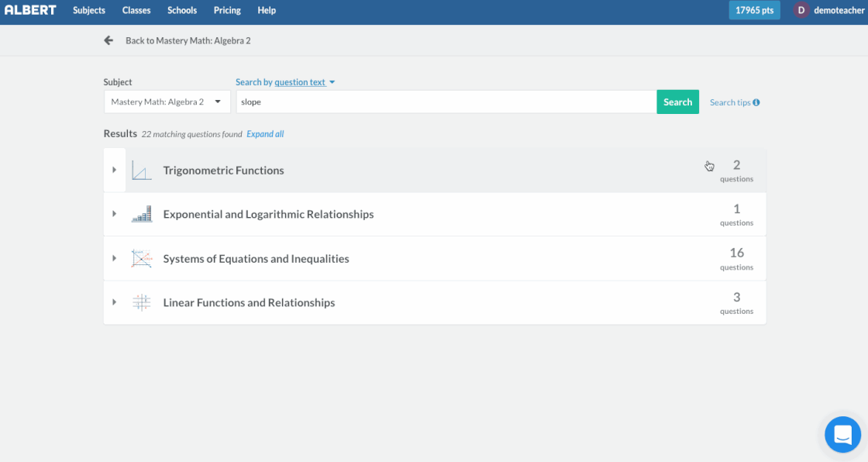Expand the Linear Functions and Relationships arrow
This screenshot has height=462, width=868.
(115, 302)
